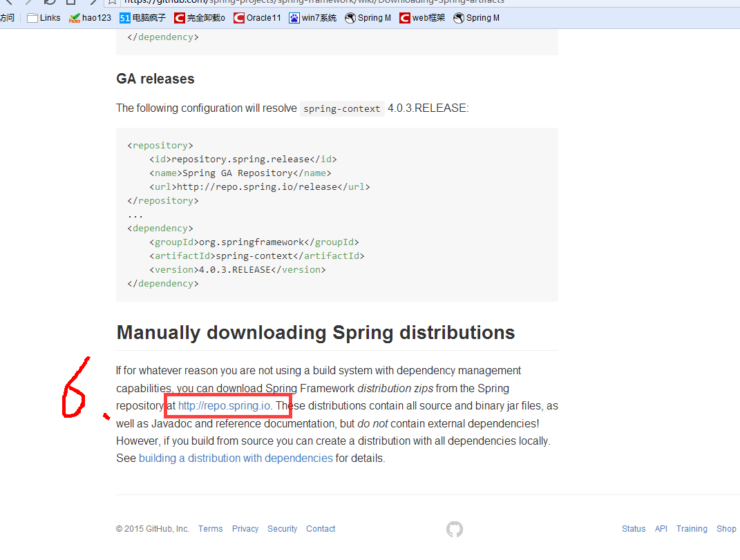Click the spring-context inline code text
Image resolution: width=740 pixels, height=560 pixels.
342,108
